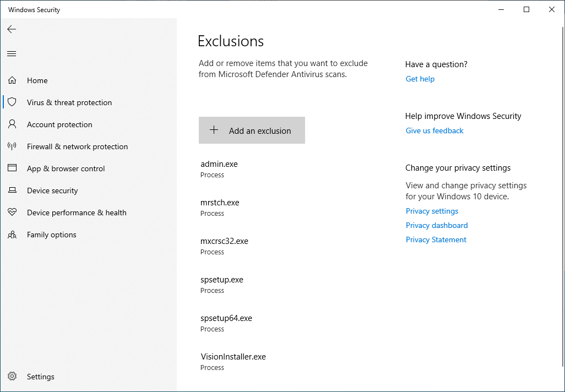The image size is (565, 392).
Task: Maximize the Windows Security window
Action: click(526, 9)
